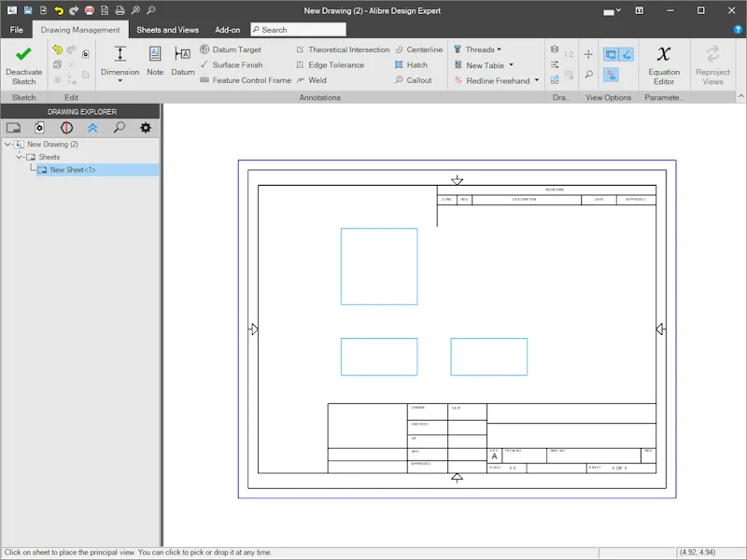This screenshot has height=560, width=747.
Task: Open the New Table dropdown arrow
Action: pos(511,64)
